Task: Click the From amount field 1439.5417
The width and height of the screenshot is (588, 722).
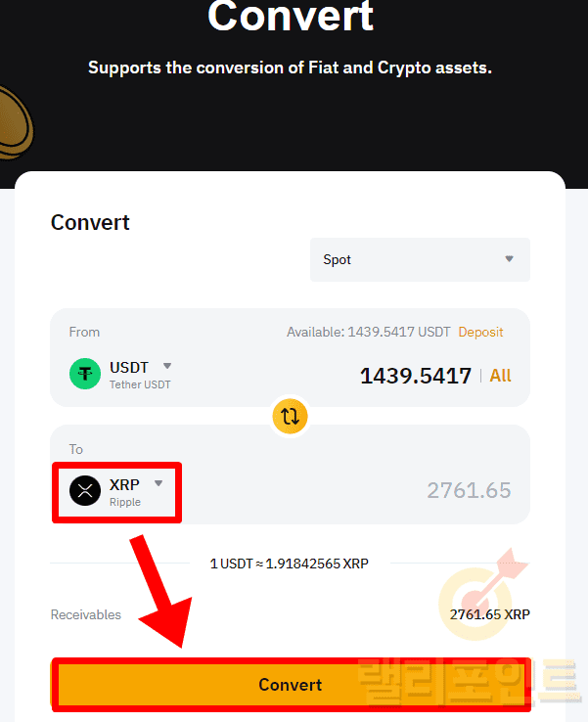Action: click(416, 376)
